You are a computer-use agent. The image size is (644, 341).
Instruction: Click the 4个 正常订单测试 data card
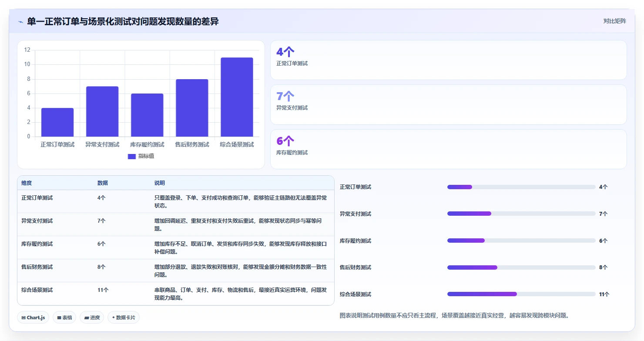click(x=449, y=60)
